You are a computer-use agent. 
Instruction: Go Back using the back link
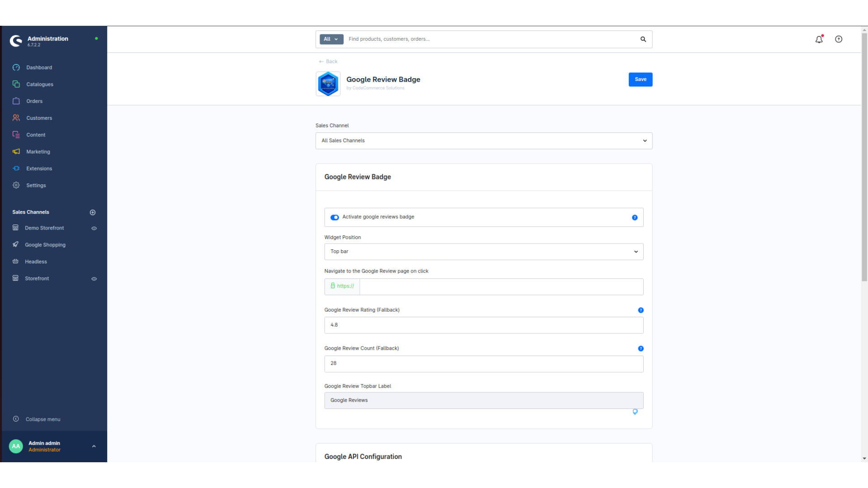pyautogui.click(x=328, y=61)
